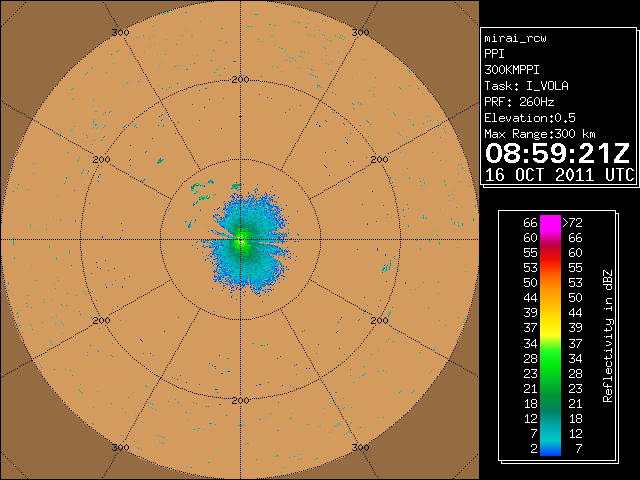The width and height of the screenshot is (640, 480).
Task: Click the Reflectivity in dBZ axis label
Action: [x=608, y=336]
